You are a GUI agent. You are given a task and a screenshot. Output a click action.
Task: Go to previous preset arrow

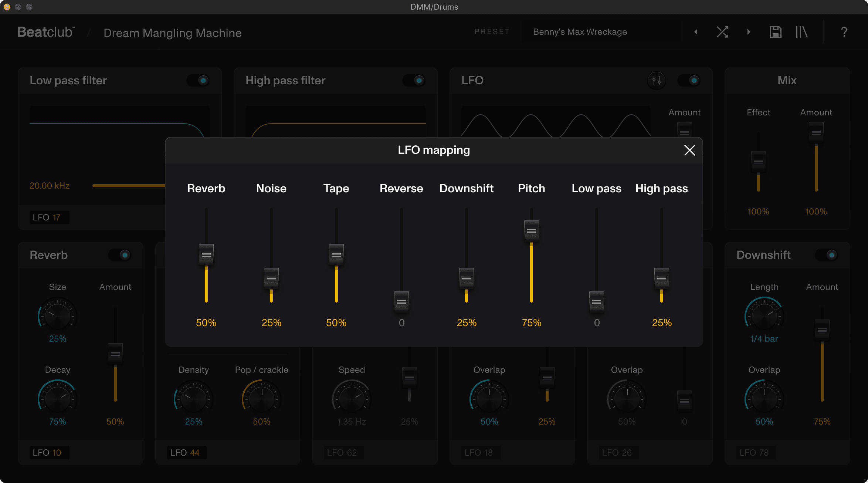[x=696, y=32]
